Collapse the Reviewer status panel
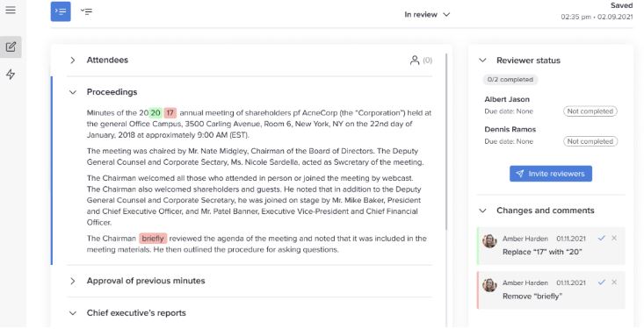This screenshot has width=644, height=329. pos(483,61)
